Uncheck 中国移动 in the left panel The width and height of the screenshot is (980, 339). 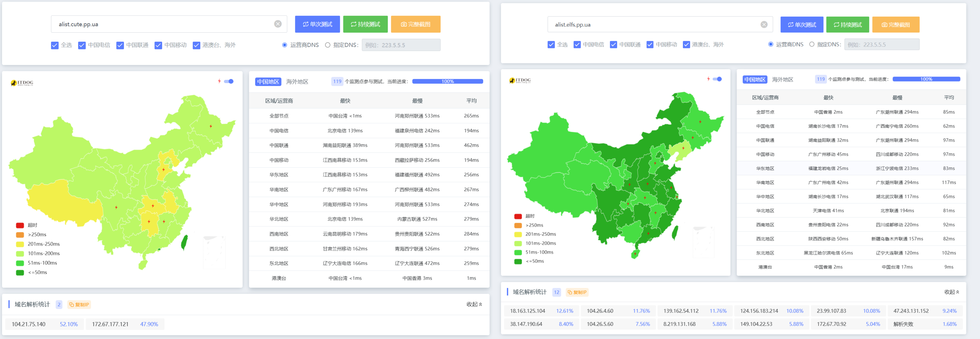(x=158, y=45)
